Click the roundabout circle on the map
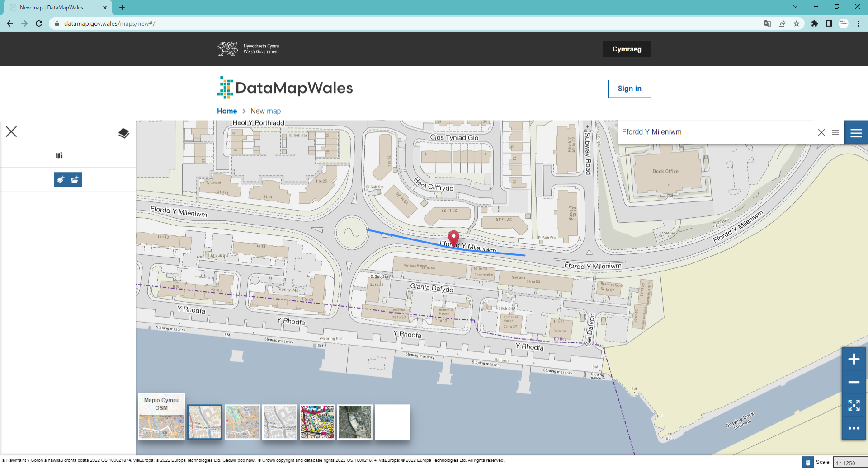 pyautogui.click(x=351, y=232)
